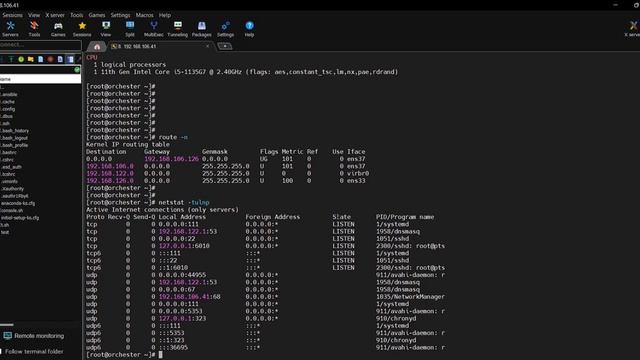Image resolution: width=640 pixels, height=360 pixels.
Task: Click the highlighted document sidebar toolbar icon
Action: pyautogui.click(x=70, y=59)
